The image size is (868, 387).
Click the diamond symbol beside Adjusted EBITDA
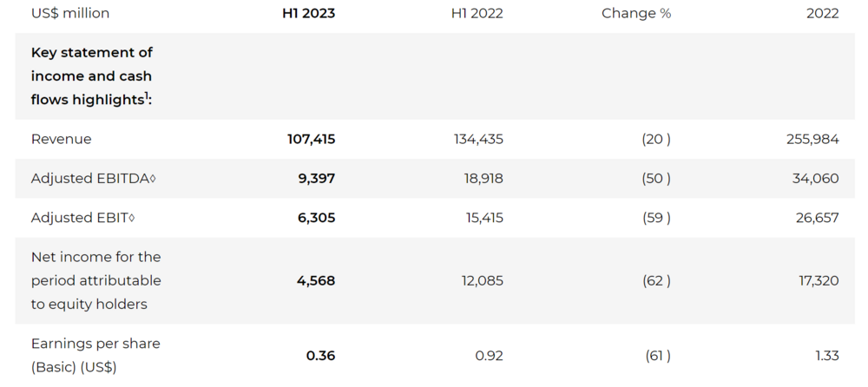tap(153, 180)
